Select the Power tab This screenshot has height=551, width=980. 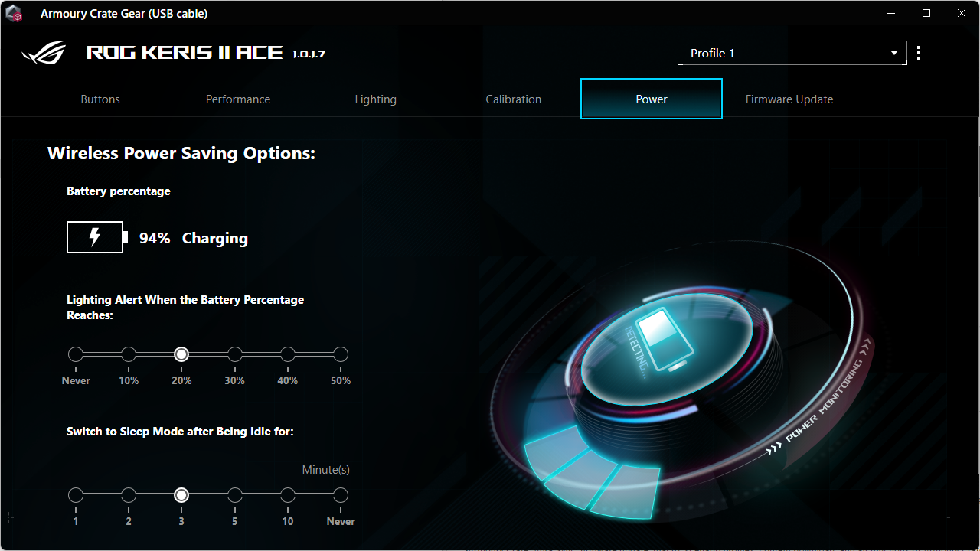pos(652,99)
